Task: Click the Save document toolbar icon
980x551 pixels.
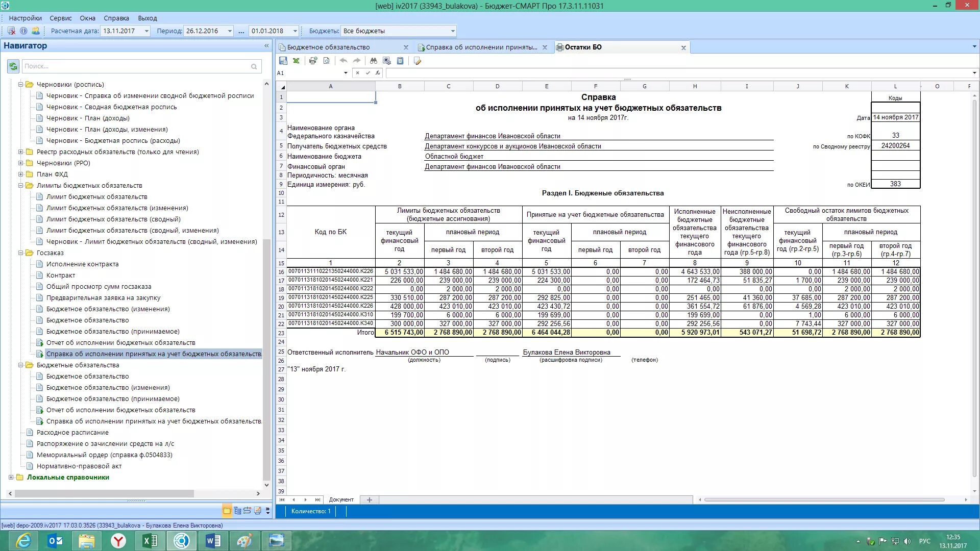Action: pos(283,61)
